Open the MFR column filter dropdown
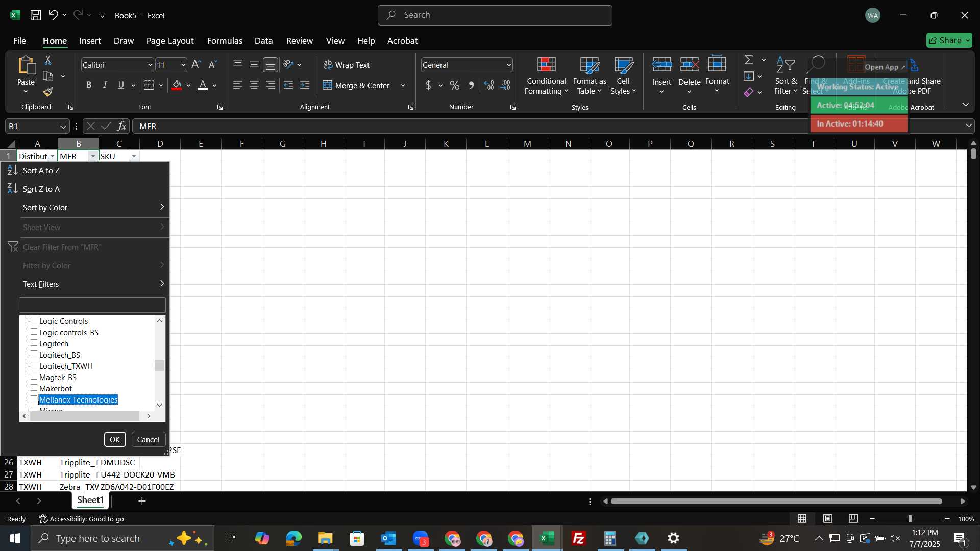980x551 pixels. coord(93,156)
